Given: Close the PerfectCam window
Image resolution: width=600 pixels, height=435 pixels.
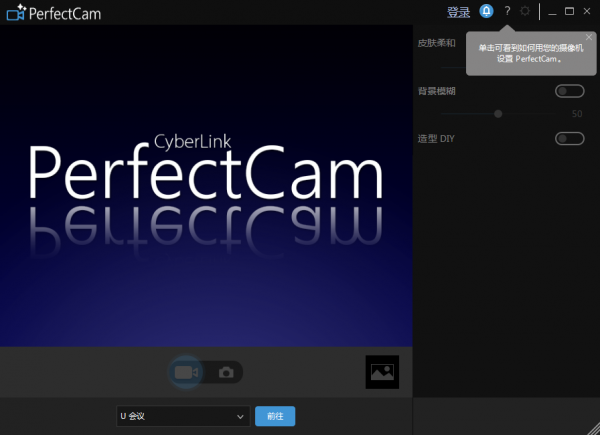Looking at the screenshot, I should [x=587, y=12].
